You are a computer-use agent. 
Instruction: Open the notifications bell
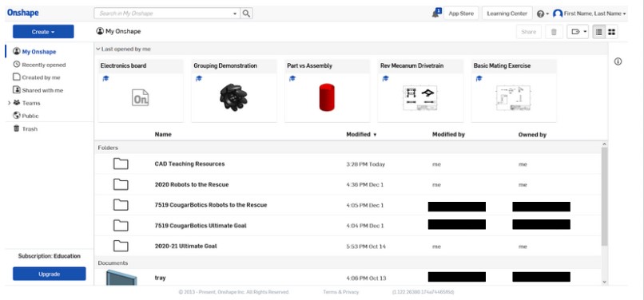click(x=435, y=14)
